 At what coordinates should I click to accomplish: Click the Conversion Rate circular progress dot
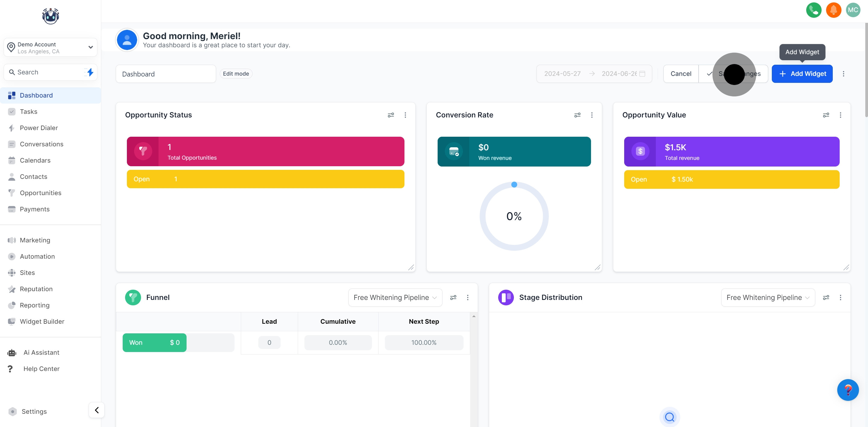coord(514,185)
